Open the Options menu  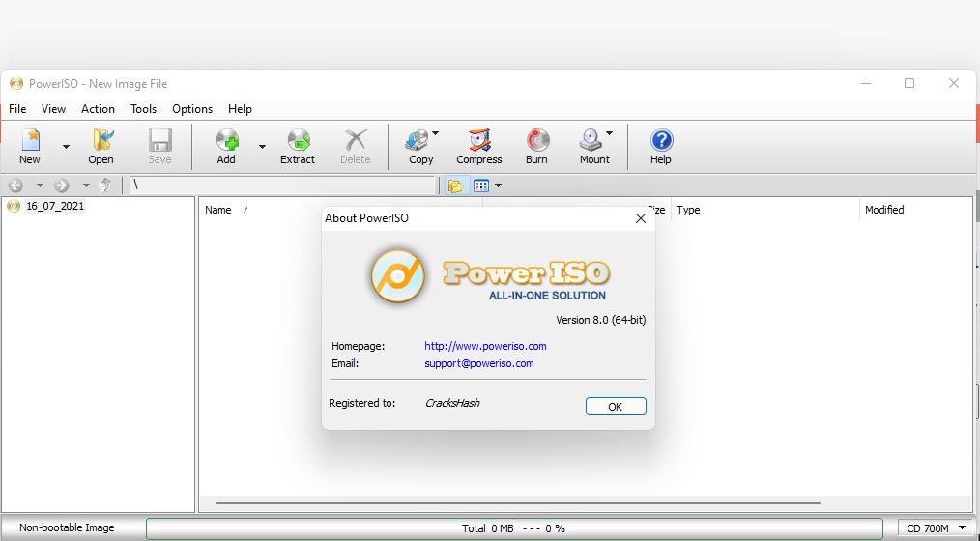pos(192,109)
